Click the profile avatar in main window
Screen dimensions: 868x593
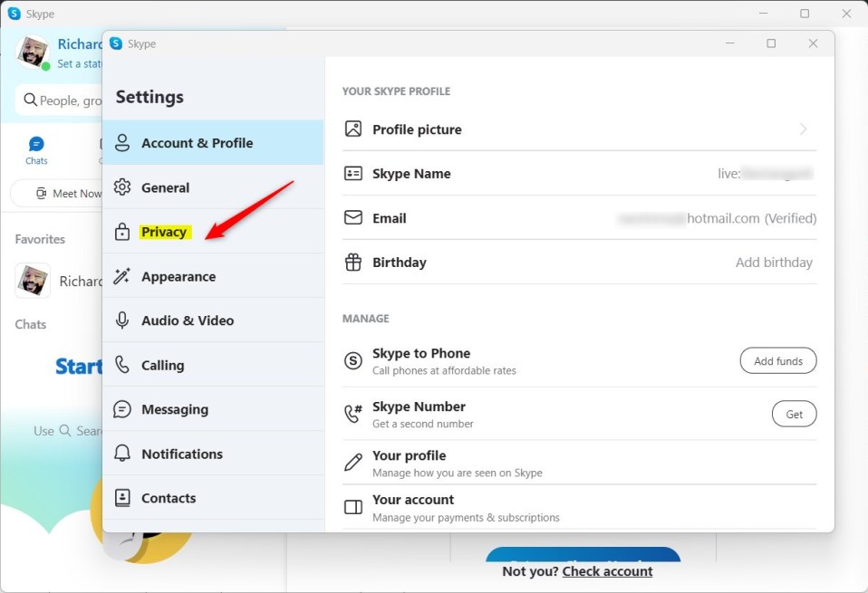click(x=33, y=52)
